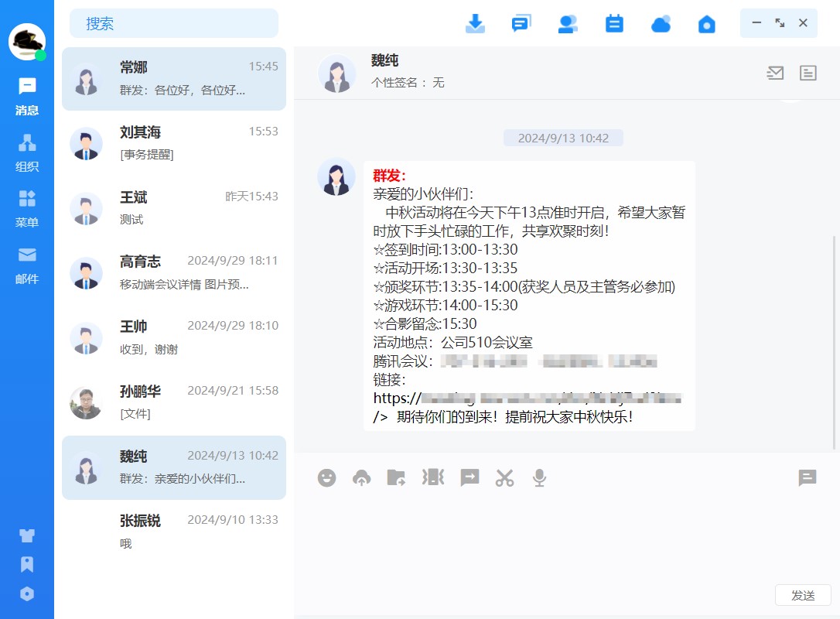Image resolution: width=840 pixels, height=619 pixels.
Task: Click the emoji smiley icon
Action: (327, 477)
